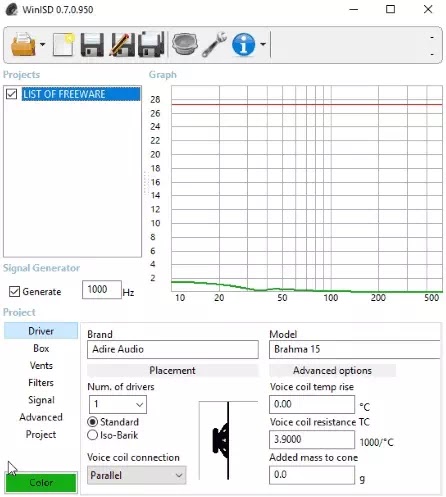
Task: Switch to the Driver tab
Action: pyautogui.click(x=41, y=331)
